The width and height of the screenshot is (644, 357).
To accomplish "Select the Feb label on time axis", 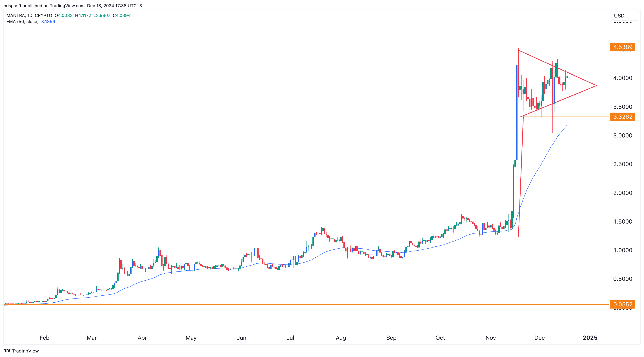I will pos(45,338).
